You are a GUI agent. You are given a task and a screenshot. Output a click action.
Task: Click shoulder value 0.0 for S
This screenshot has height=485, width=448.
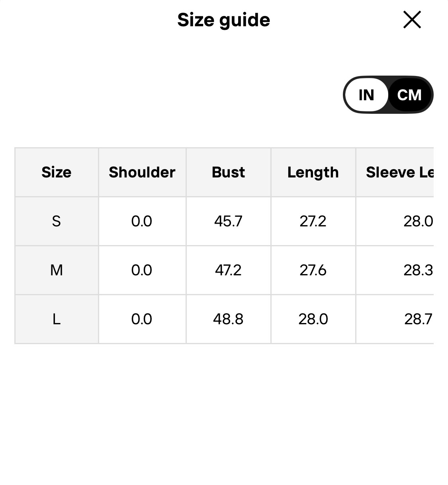click(142, 221)
